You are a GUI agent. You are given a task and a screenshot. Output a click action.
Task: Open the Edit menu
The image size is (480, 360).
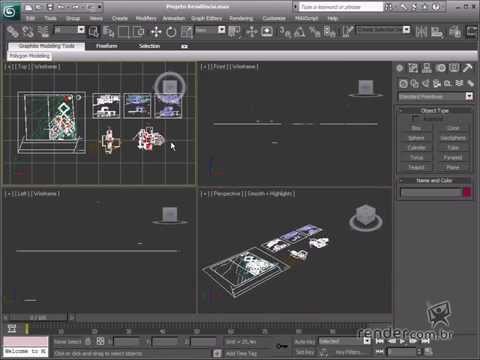click(30, 18)
